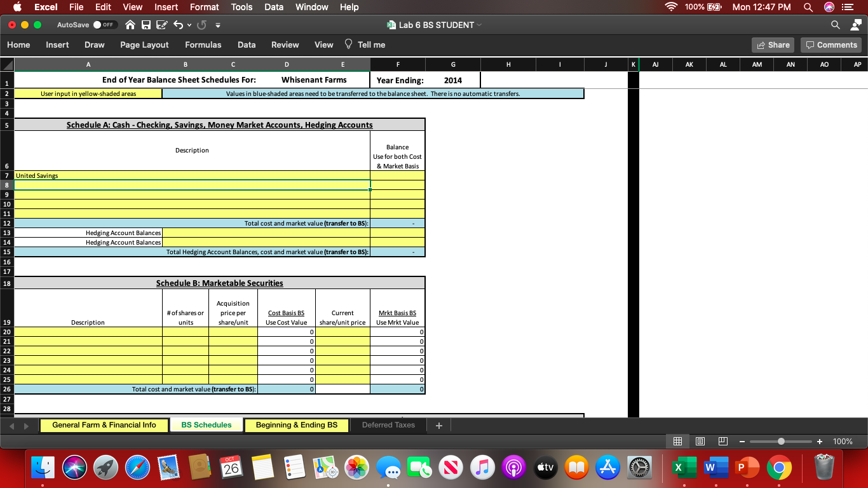
Task: Click the zoom out minus button
Action: click(x=742, y=442)
